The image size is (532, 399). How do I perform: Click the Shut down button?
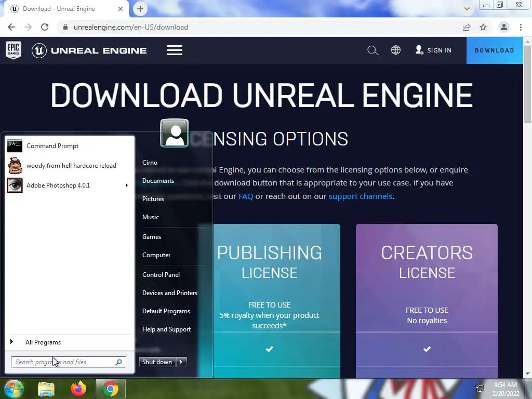coord(157,362)
